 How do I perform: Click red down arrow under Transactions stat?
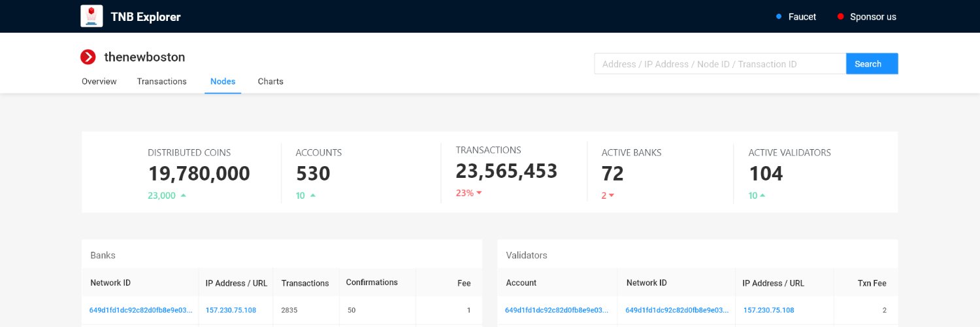click(479, 193)
